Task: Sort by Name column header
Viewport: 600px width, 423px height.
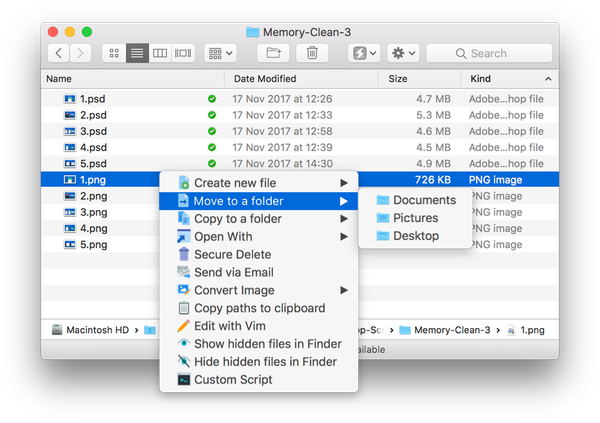Action: click(x=132, y=79)
